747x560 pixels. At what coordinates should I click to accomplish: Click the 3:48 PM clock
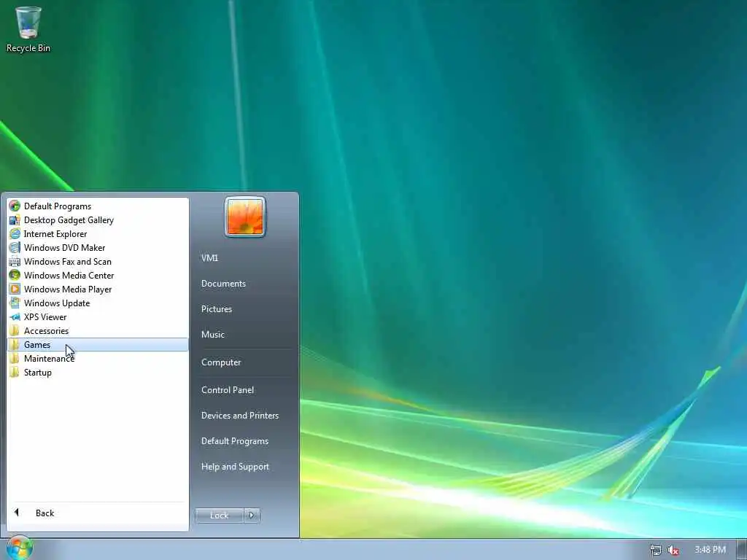(710, 550)
